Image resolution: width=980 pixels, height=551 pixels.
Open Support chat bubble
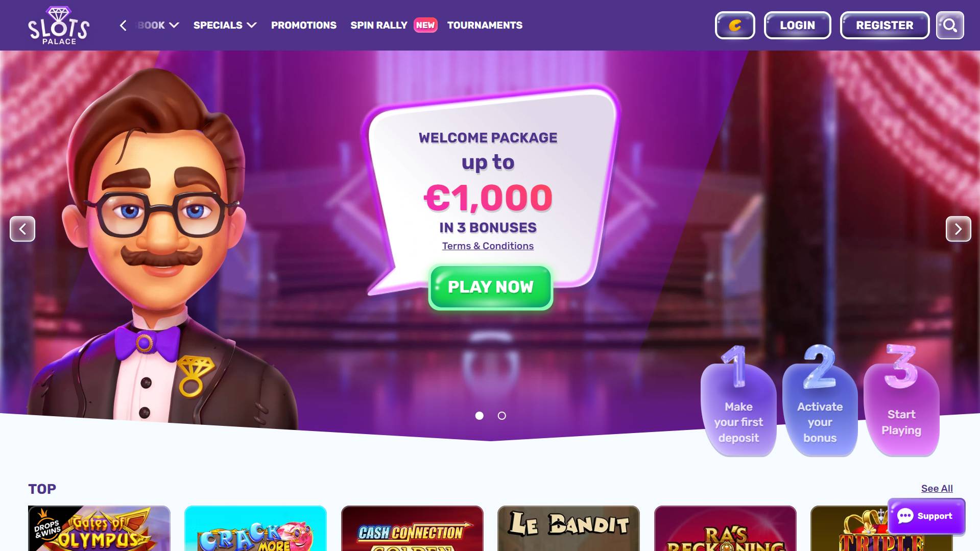[x=926, y=516]
